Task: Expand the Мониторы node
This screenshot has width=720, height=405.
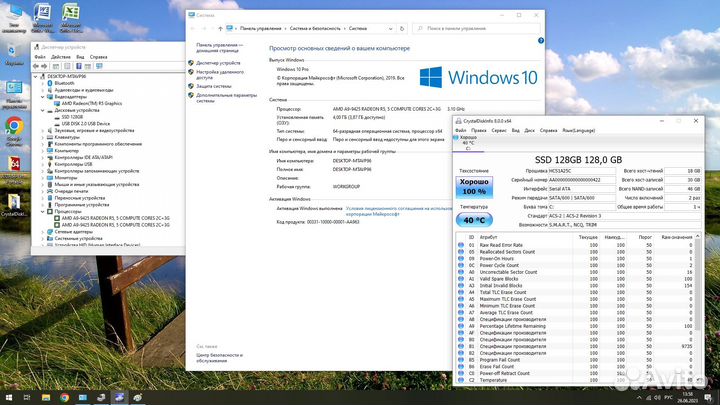Action: point(43,178)
